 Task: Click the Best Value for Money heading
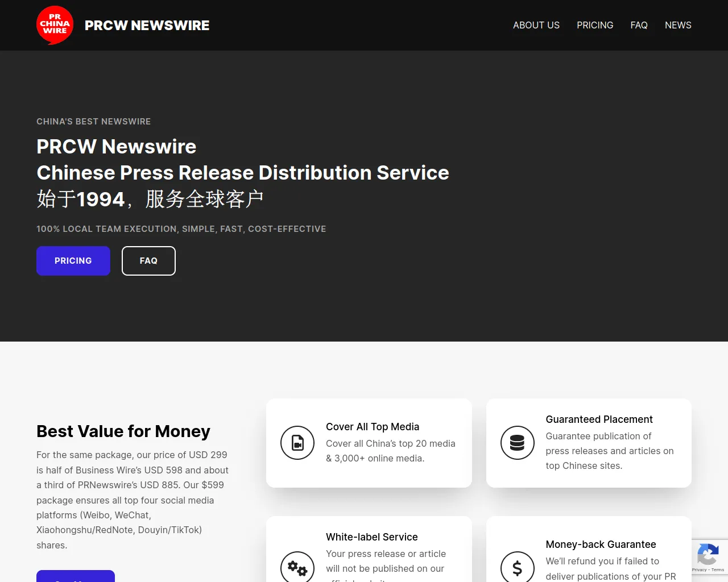click(123, 431)
